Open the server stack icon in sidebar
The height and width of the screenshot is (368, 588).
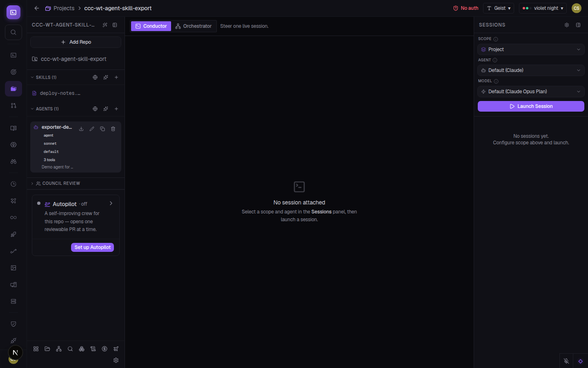pos(13,301)
